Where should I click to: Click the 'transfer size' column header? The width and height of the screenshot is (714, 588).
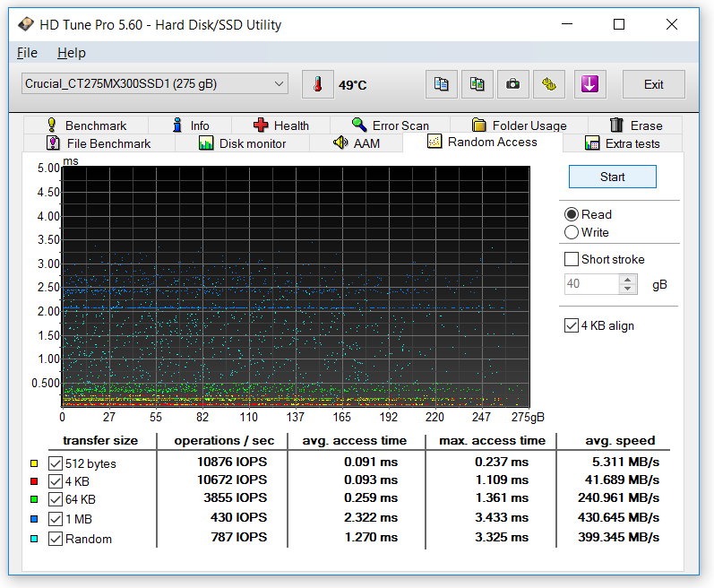(100, 440)
